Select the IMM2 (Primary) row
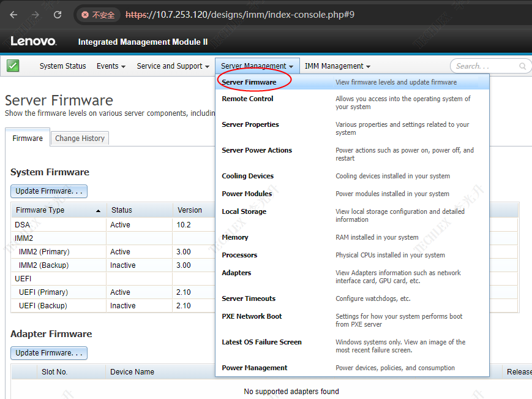The height and width of the screenshot is (399, 532). coord(113,252)
